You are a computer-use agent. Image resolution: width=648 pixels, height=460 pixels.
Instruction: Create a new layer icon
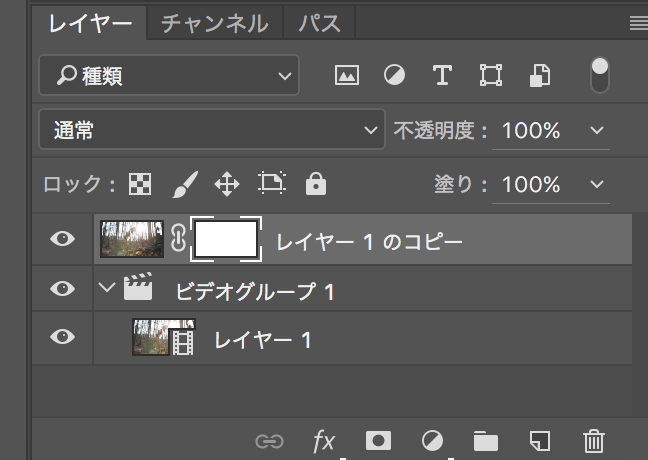pos(540,441)
